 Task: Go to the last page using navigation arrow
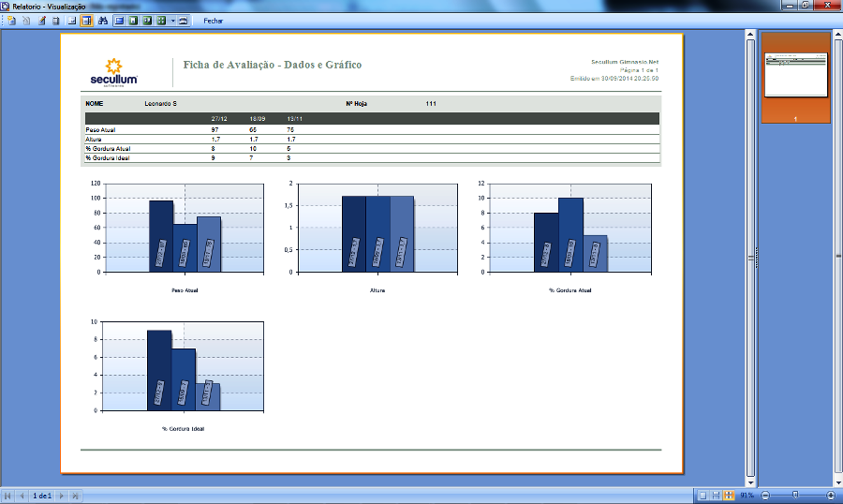pyautogui.click(x=74, y=495)
